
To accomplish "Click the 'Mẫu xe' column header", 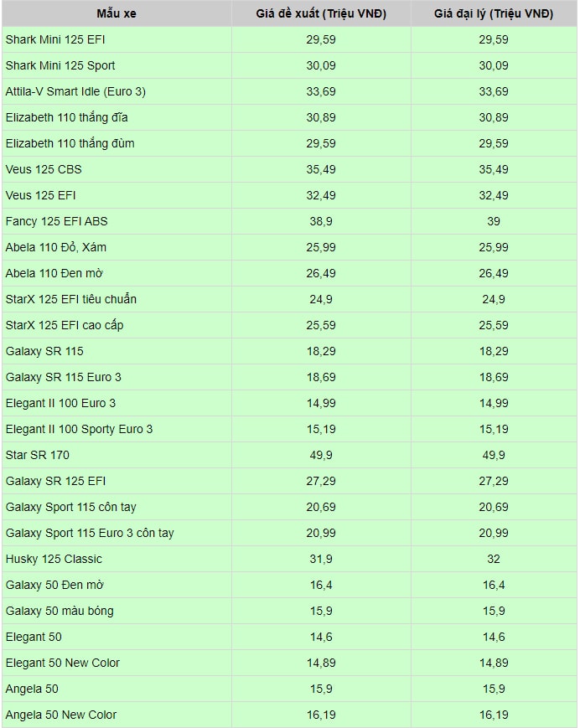I will tap(115, 13).
